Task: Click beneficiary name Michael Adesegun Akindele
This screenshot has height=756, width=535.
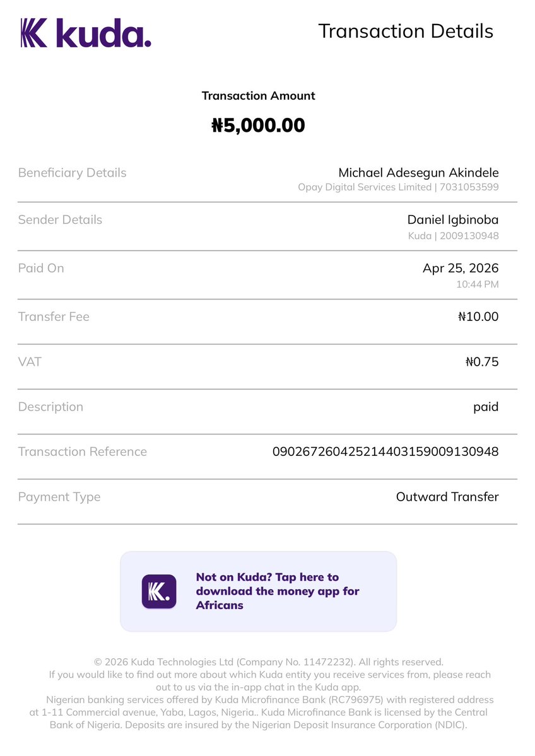Action: click(418, 173)
